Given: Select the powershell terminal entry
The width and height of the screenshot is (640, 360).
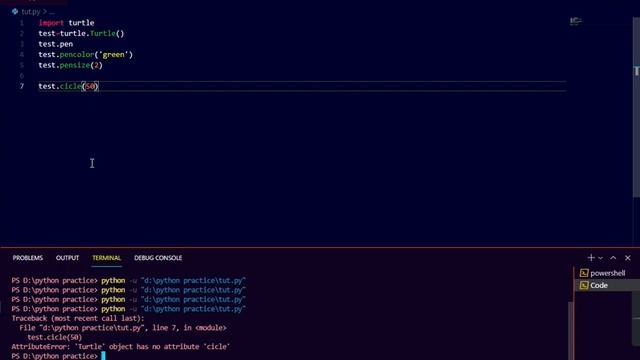Looking at the screenshot, I should pyautogui.click(x=607, y=273).
